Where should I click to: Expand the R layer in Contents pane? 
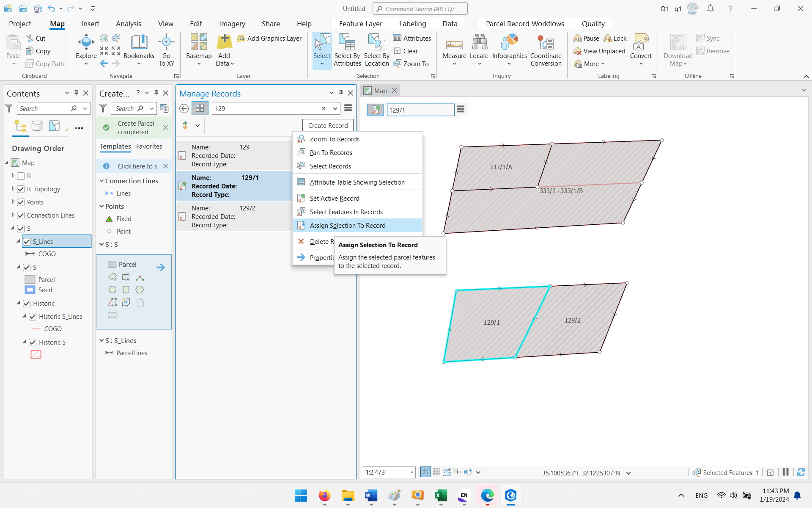point(13,176)
